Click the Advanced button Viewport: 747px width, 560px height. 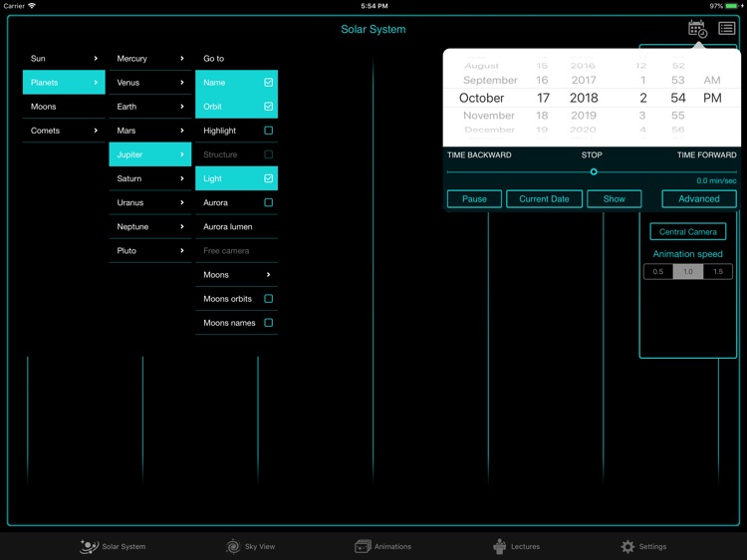[698, 198]
